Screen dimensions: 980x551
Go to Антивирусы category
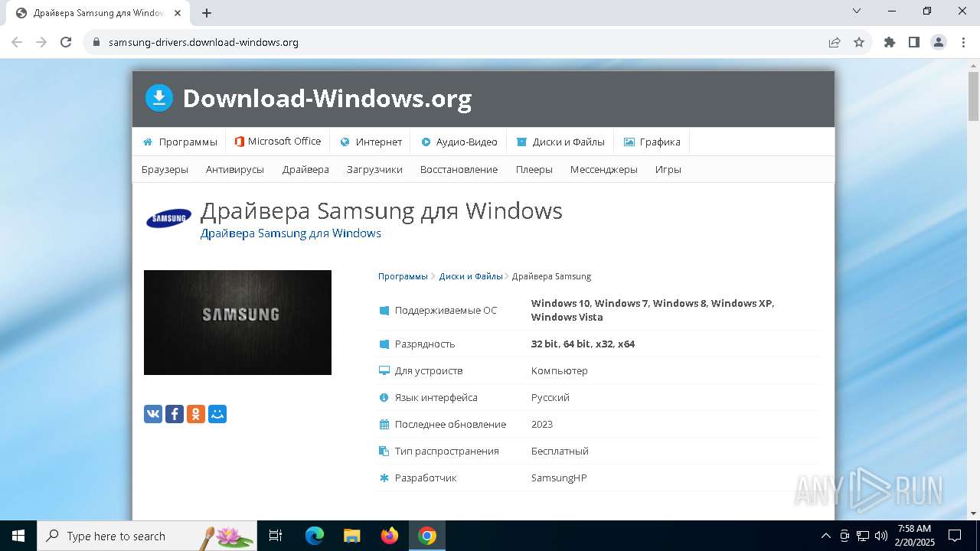click(x=235, y=169)
